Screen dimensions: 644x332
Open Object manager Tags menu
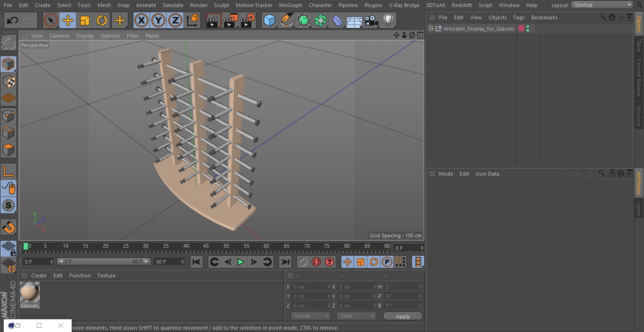519,17
